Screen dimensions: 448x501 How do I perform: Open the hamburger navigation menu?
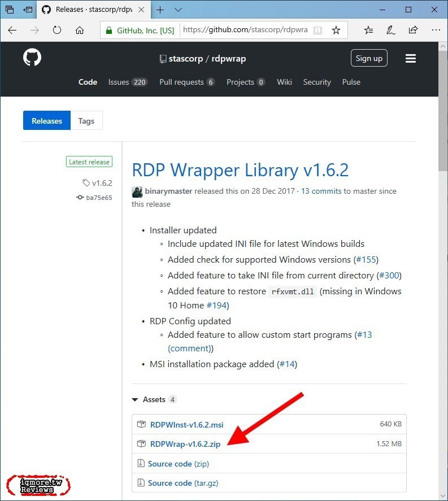[411, 58]
